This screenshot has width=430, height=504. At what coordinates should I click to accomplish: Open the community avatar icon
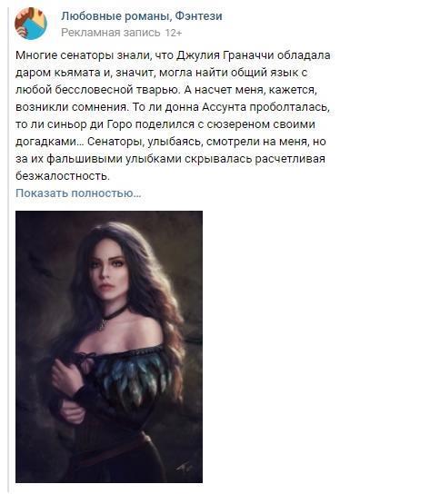tap(31, 24)
